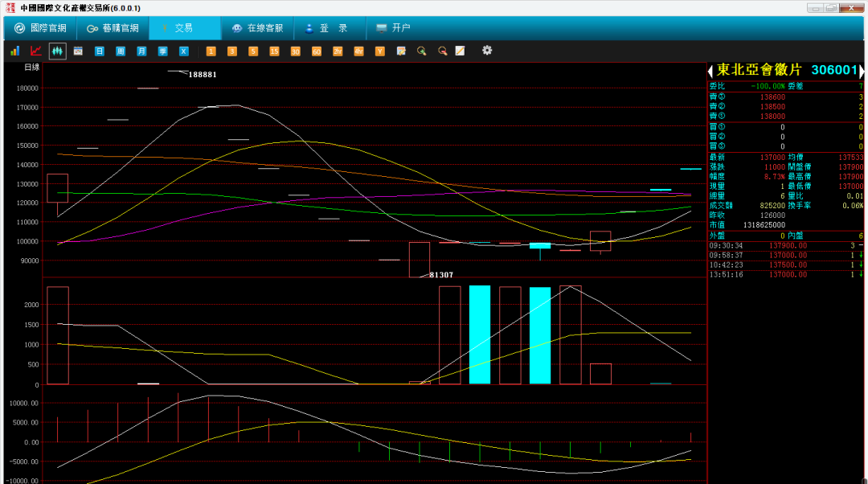Choose the 3-minute interval icon
Image resolution: width=868 pixels, height=484 pixels.
232,51
